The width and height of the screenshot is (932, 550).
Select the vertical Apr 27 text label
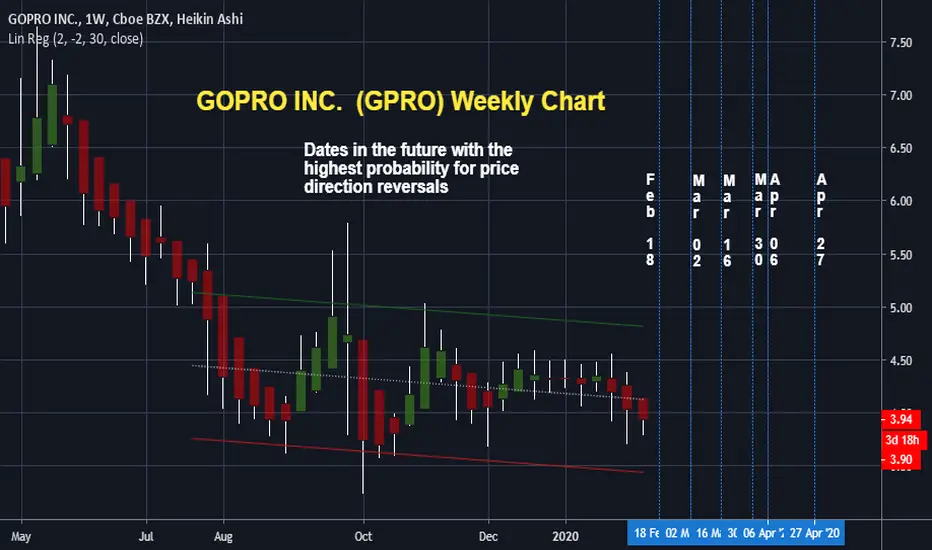[821, 219]
